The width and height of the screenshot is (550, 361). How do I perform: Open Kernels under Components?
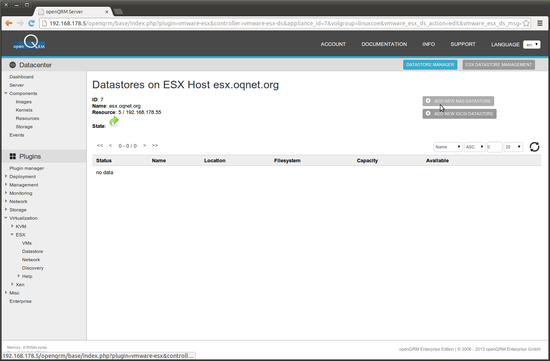tap(24, 110)
